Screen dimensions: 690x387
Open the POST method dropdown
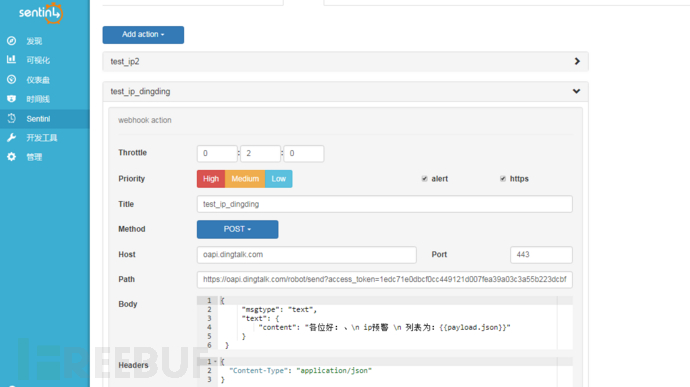237,229
